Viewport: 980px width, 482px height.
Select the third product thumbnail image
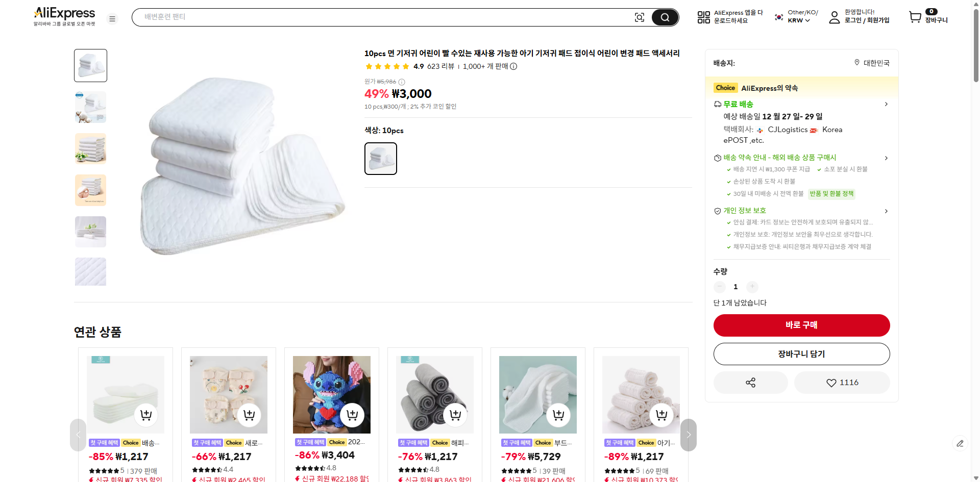pyautogui.click(x=90, y=148)
